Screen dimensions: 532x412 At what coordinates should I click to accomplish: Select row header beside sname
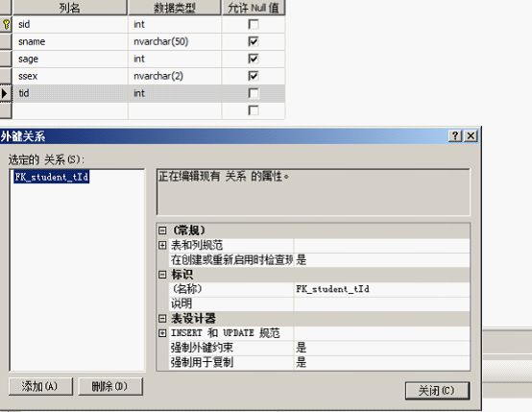(6, 41)
